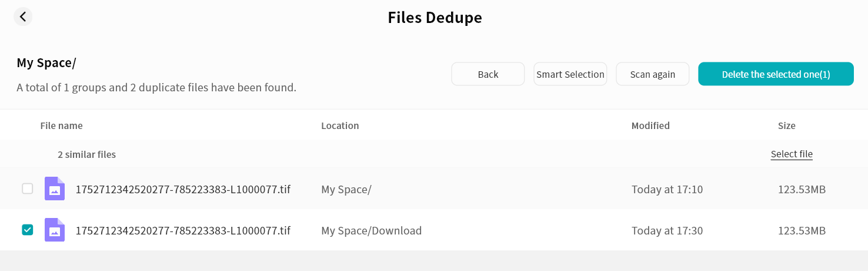Check the box for My Space/ file
This screenshot has width=868, height=271.
pos(28,189)
